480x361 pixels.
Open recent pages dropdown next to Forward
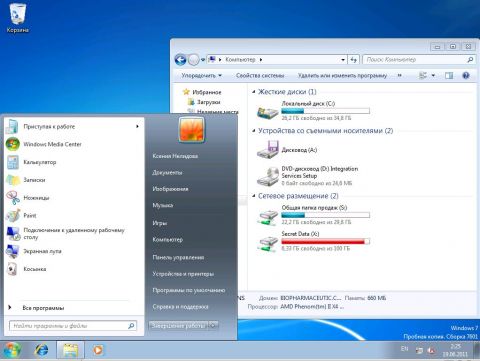point(202,60)
